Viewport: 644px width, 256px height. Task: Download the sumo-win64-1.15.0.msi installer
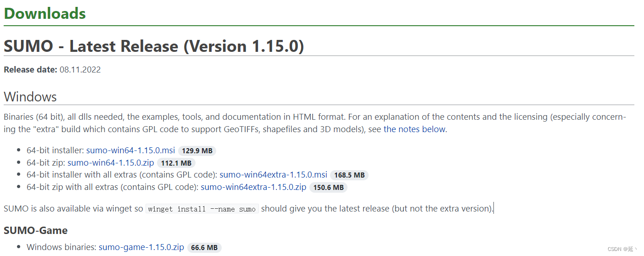(130, 150)
